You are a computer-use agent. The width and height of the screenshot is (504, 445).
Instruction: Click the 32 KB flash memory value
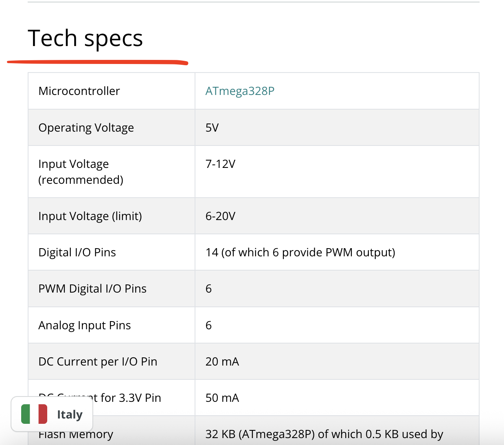point(324,434)
